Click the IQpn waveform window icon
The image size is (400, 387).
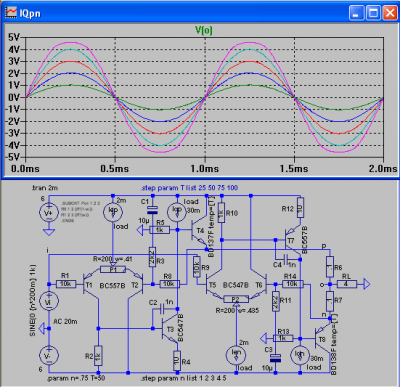pos(11,13)
